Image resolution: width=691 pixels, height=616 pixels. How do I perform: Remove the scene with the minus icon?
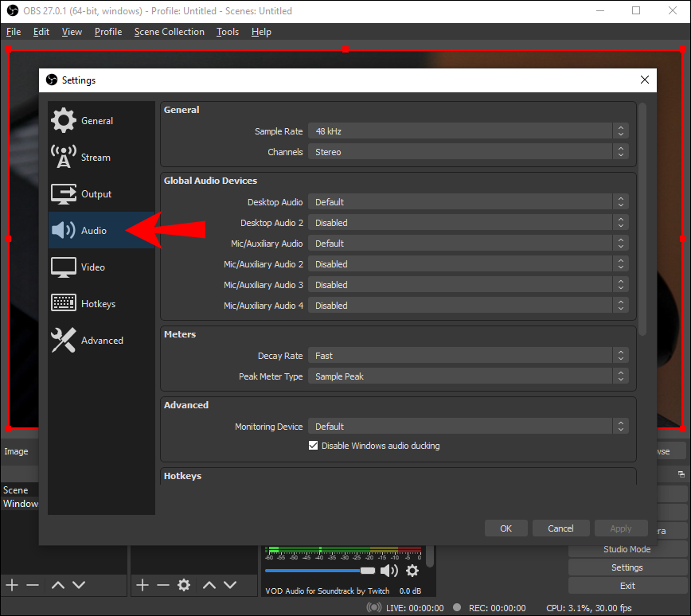(x=33, y=585)
